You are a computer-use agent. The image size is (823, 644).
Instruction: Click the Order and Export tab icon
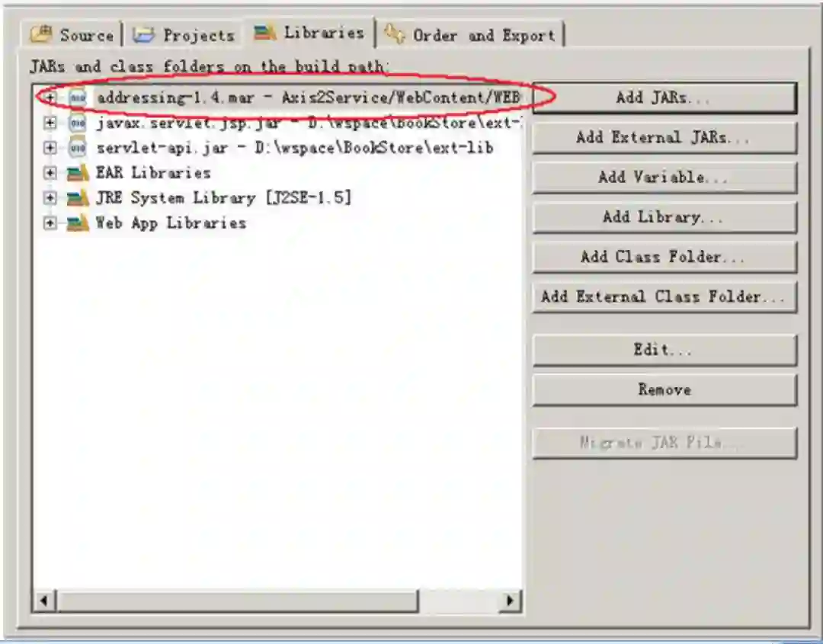(395, 34)
